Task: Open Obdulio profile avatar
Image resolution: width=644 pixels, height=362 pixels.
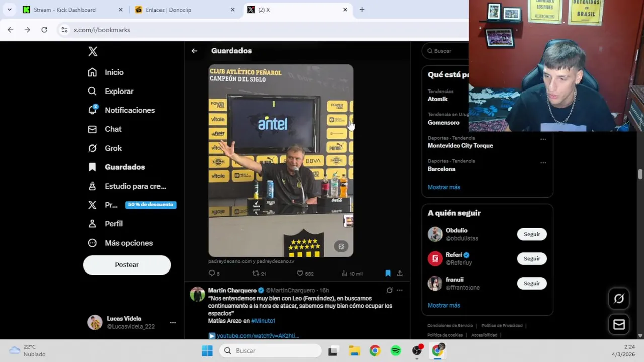Action: pyautogui.click(x=435, y=234)
